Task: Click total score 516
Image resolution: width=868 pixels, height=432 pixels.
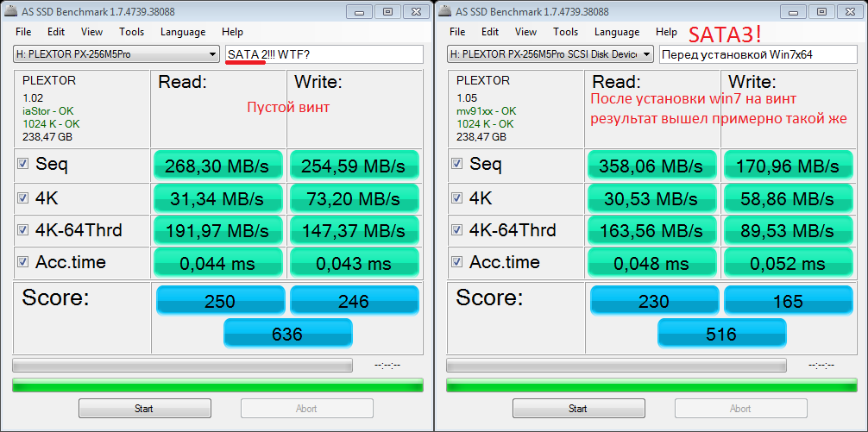Action: (x=722, y=333)
